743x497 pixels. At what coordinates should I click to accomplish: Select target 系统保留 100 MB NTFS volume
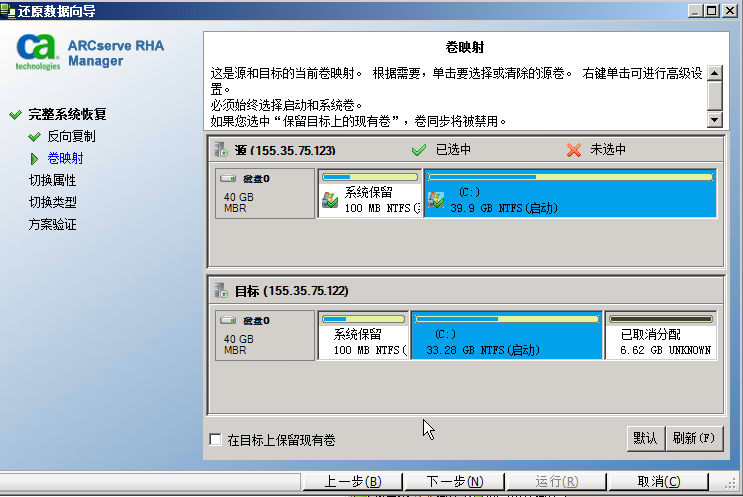pyautogui.click(x=363, y=335)
